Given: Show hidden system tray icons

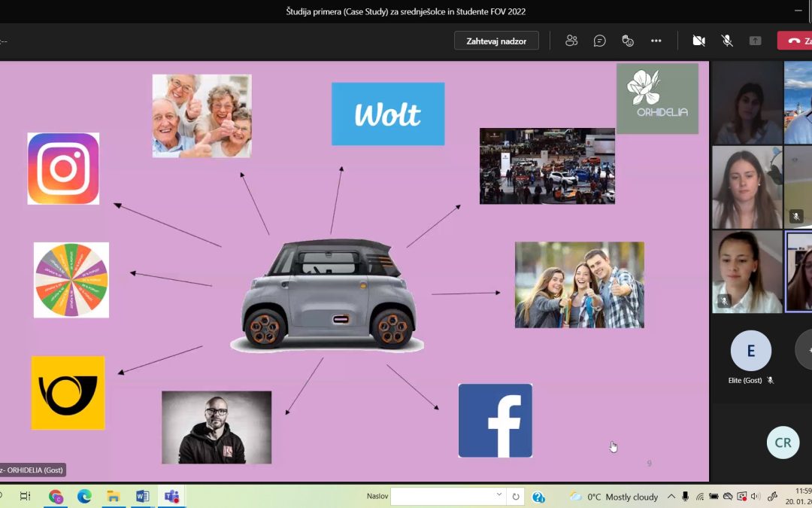Looking at the screenshot, I should click(671, 497).
